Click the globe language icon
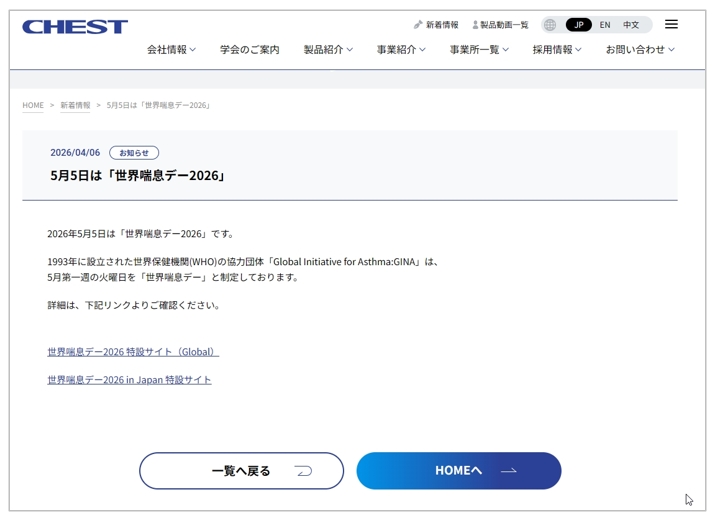The width and height of the screenshot is (715, 519). pos(550,25)
